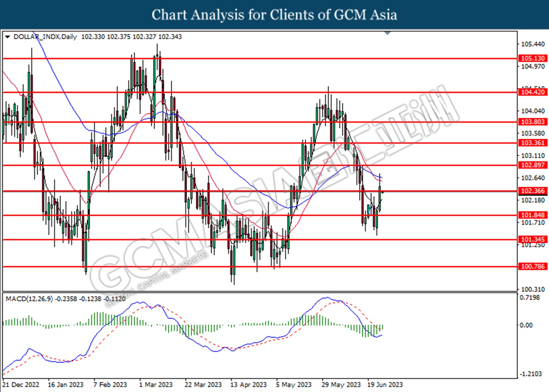This screenshot has height=392, width=549.
Task: Click the 104.970 price axis value
Action: [x=533, y=66]
